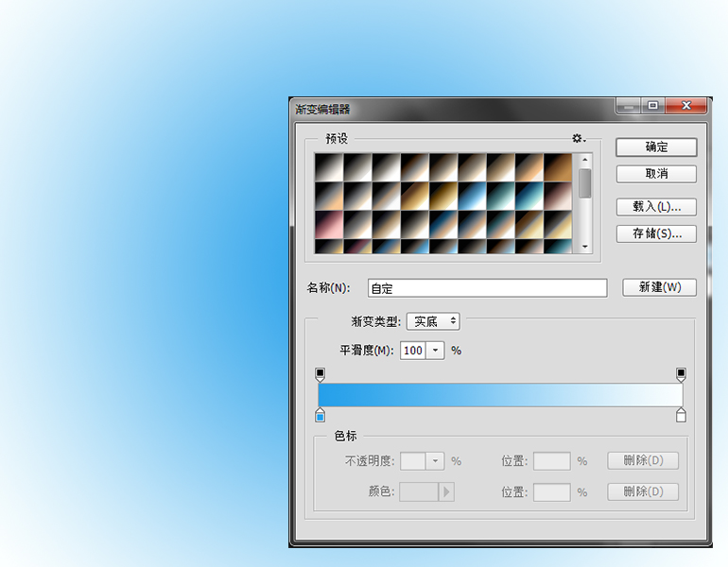Select the second black-to-white preset in top row
This screenshot has width=728, height=567.
[357, 167]
